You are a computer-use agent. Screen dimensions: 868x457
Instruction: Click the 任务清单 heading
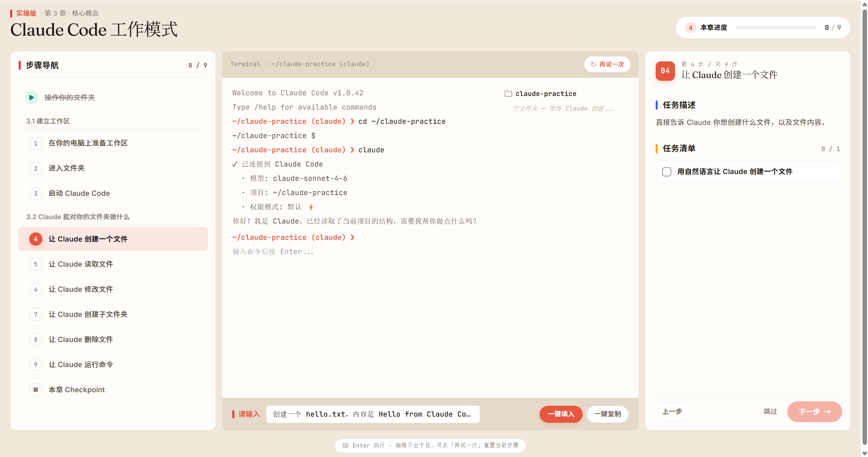pos(679,149)
